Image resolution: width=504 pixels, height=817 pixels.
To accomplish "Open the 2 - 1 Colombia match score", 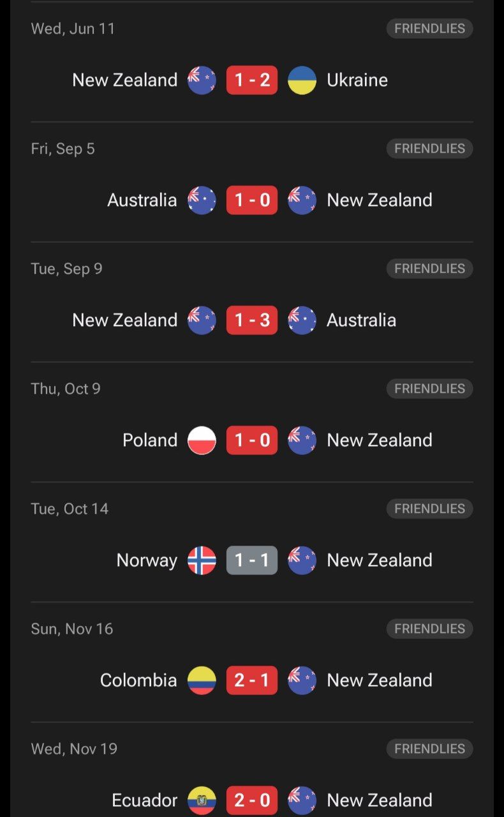I will [252, 680].
